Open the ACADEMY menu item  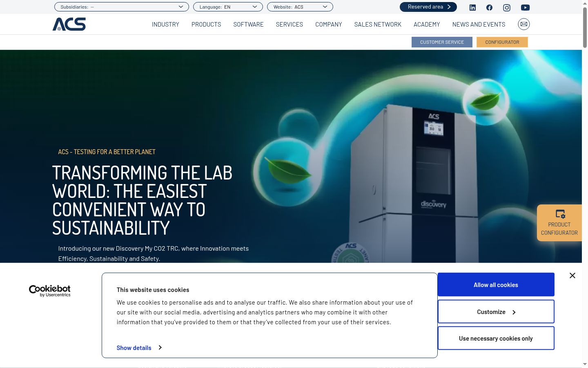(427, 25)
